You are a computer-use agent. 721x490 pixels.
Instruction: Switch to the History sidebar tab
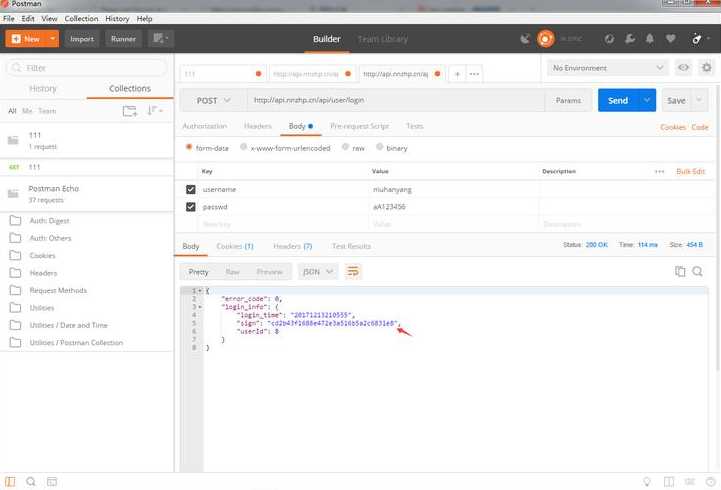tap(43, 88)
